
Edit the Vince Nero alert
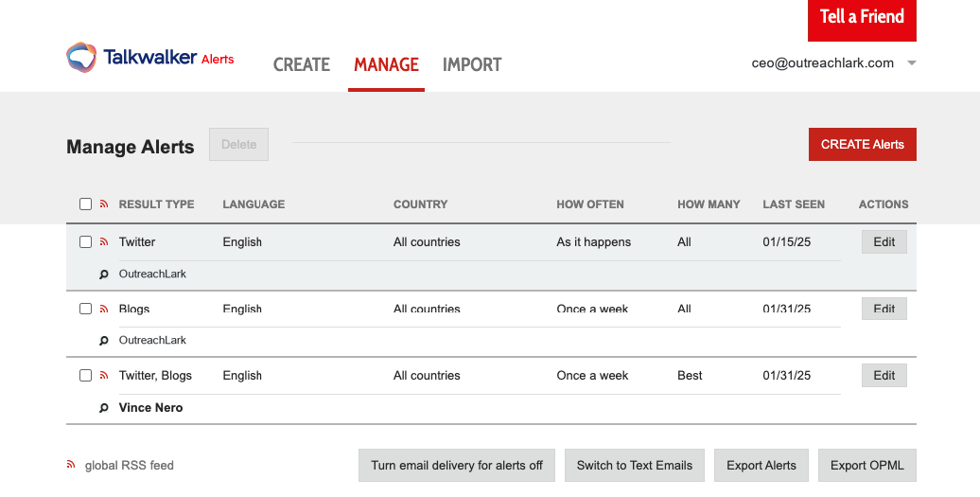(x=884, y=376)
